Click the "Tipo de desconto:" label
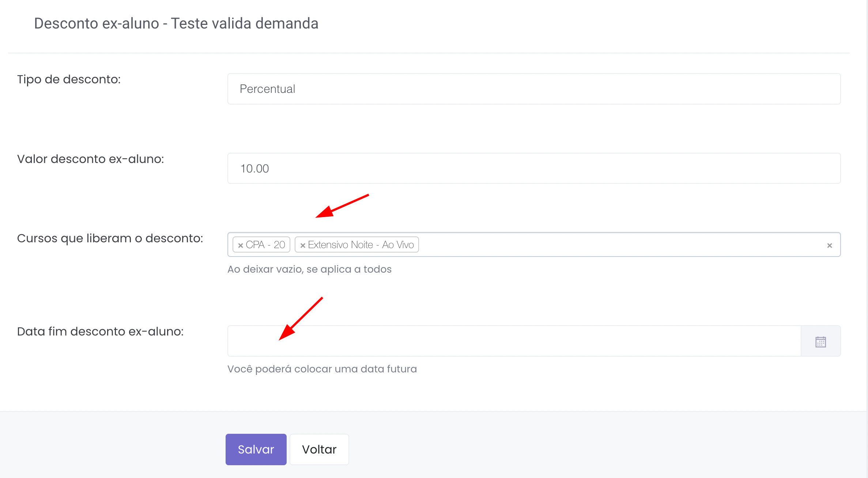 [69, 79]
